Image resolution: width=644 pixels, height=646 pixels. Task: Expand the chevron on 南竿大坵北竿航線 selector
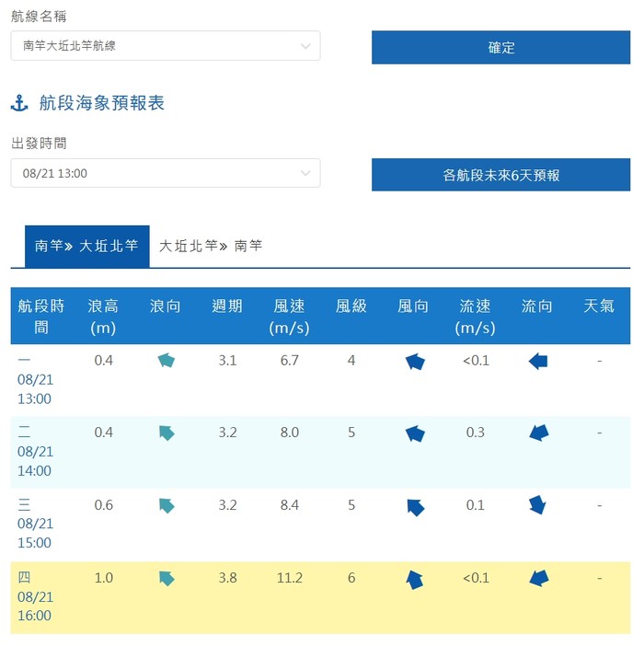[x=305, y=46]
